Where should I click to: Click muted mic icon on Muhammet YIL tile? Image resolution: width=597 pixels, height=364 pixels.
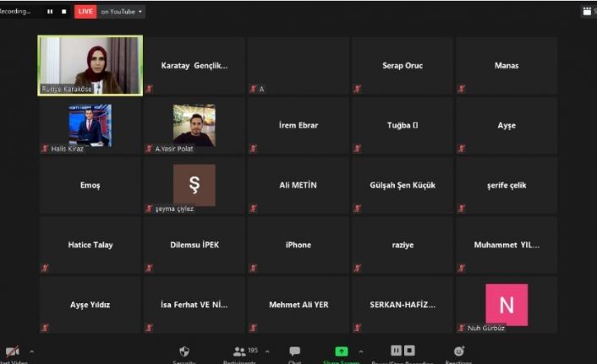pos(462,269)
